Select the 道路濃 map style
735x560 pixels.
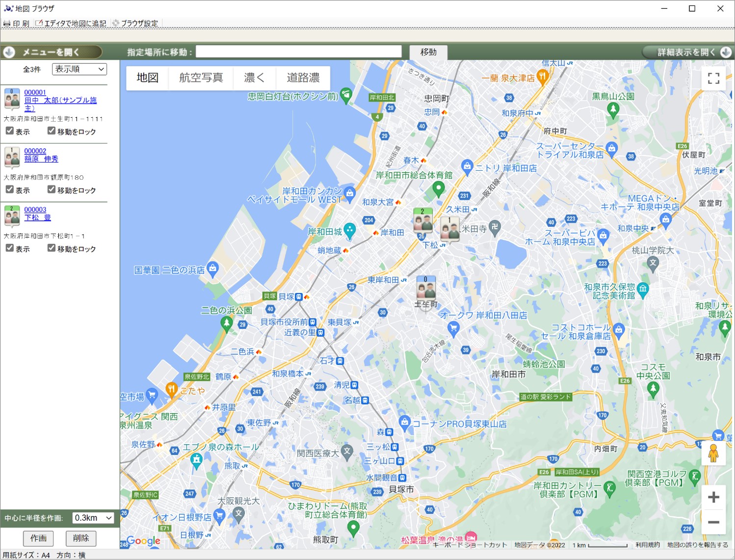pos(303,78)
